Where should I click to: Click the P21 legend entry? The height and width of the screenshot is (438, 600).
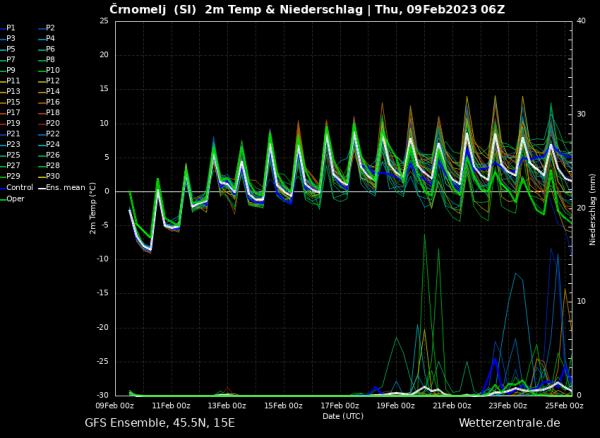10,134
